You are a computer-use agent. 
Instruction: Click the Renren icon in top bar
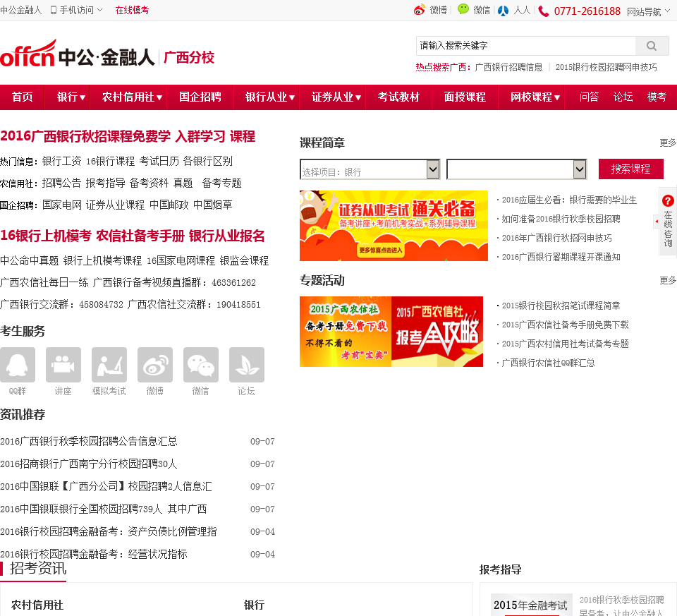coord(503,11)
